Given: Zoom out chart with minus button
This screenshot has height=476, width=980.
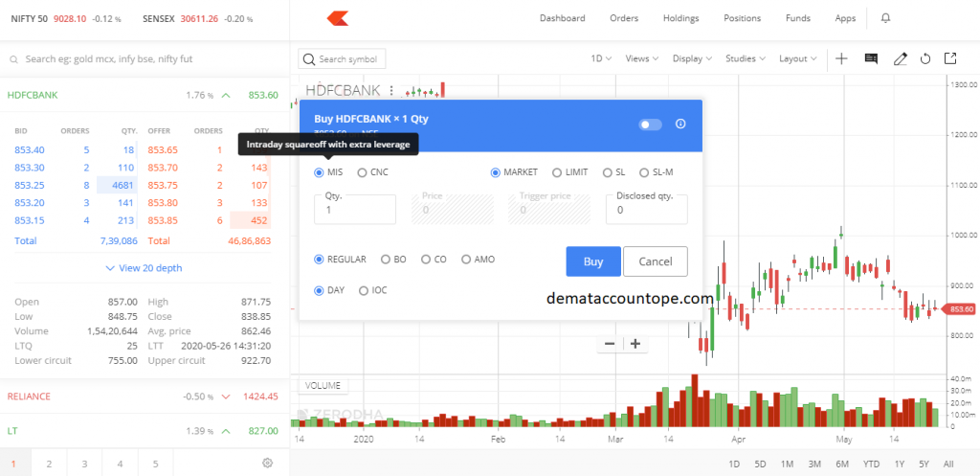Looking at the screenshot, I should click(x=610, y=344).
